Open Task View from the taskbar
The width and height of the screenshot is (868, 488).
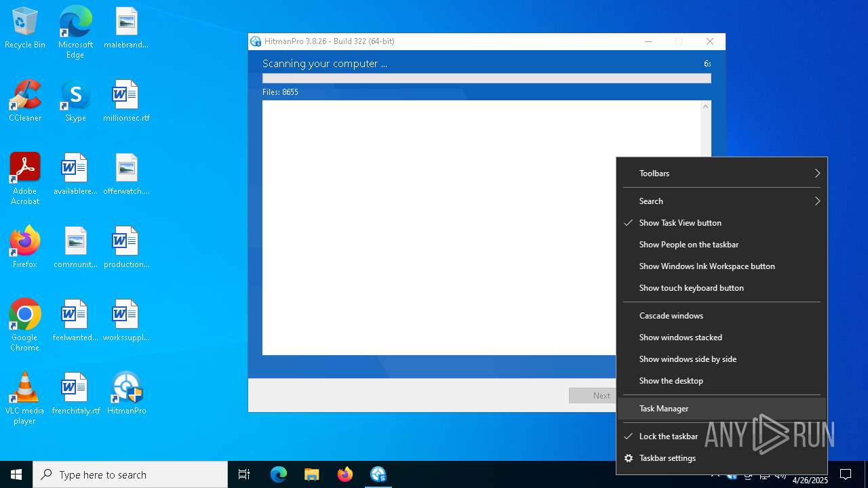pos(244,474)
